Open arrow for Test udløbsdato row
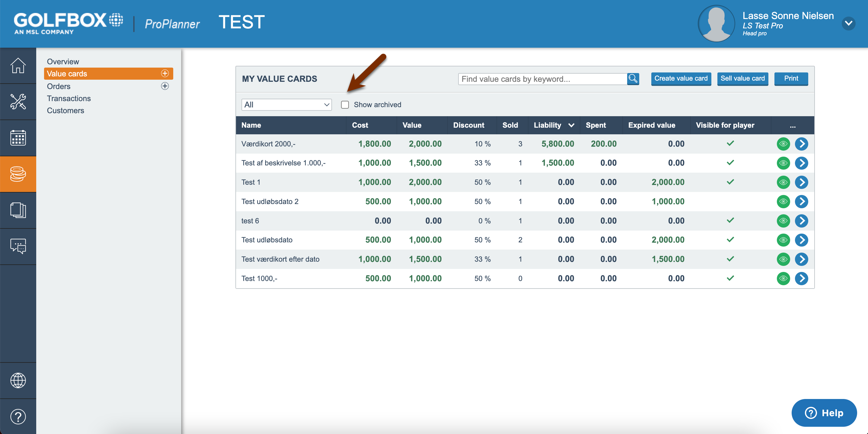This screenshot has height=434, width=868. point(801,240)
